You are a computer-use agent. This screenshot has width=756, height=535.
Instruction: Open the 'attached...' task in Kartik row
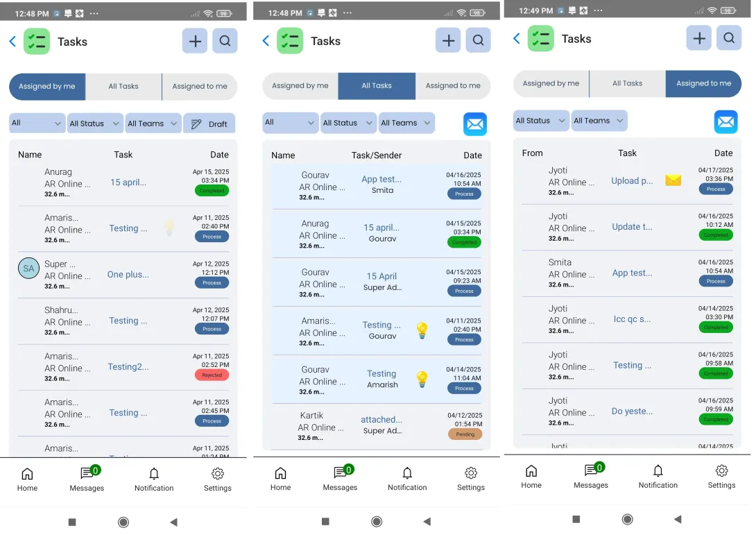[381, 420]
